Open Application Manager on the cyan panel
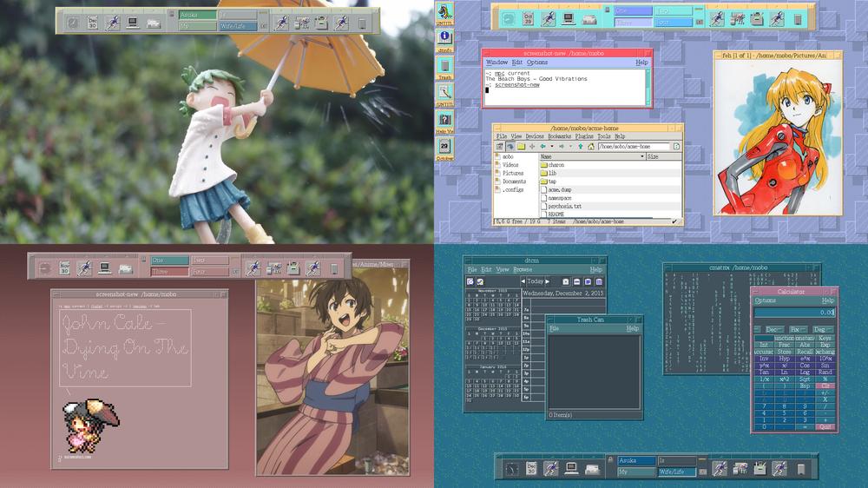The height and width of the screenshot is (488, 868). [757, 19]
